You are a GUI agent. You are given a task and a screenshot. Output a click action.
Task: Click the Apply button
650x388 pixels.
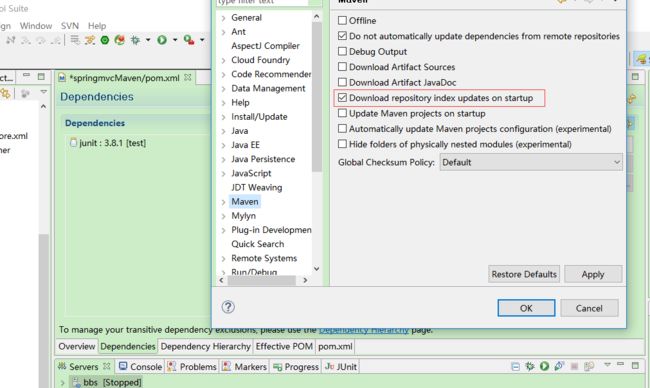click(x=593, y=274)
